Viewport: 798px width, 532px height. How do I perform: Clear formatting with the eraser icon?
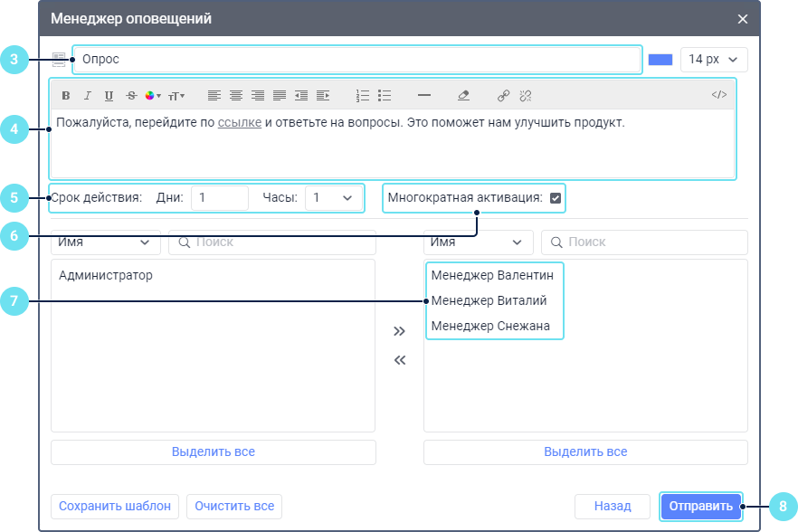coord(464,95)
